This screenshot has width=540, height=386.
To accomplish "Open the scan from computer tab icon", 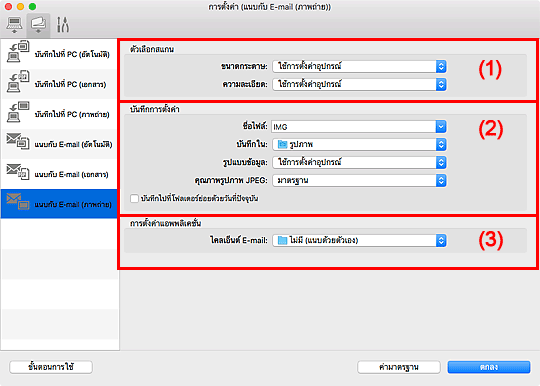I will coord(14,25).
